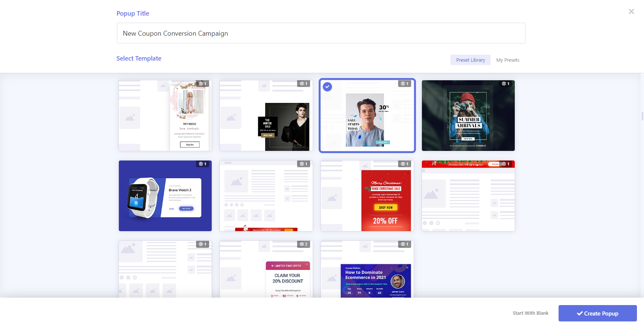Click Shop Now button in Merry Christmas preview
Image resolution: width=644 pixels, height=327 pixels.
pyautogui.click(x=386, y=208)
